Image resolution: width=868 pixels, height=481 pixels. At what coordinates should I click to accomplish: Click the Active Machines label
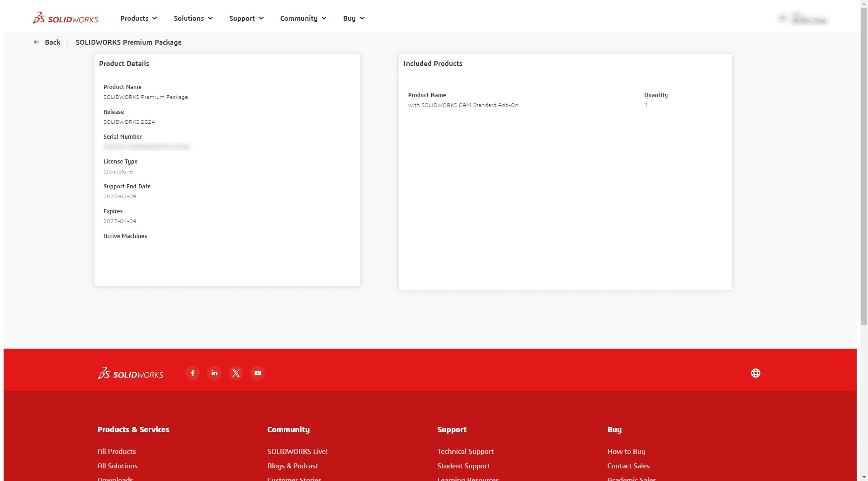coord(125,236)
